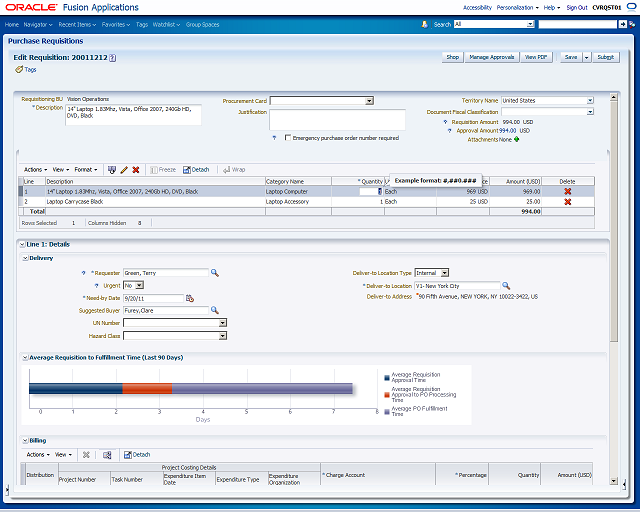Click orange PO Processing bar segment
The image size is (640, 512).
click(x=147, y=389)
